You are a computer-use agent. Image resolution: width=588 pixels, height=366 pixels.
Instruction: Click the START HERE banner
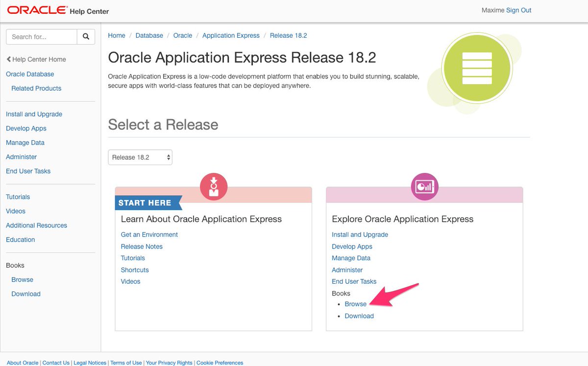(x=148, y=203)
